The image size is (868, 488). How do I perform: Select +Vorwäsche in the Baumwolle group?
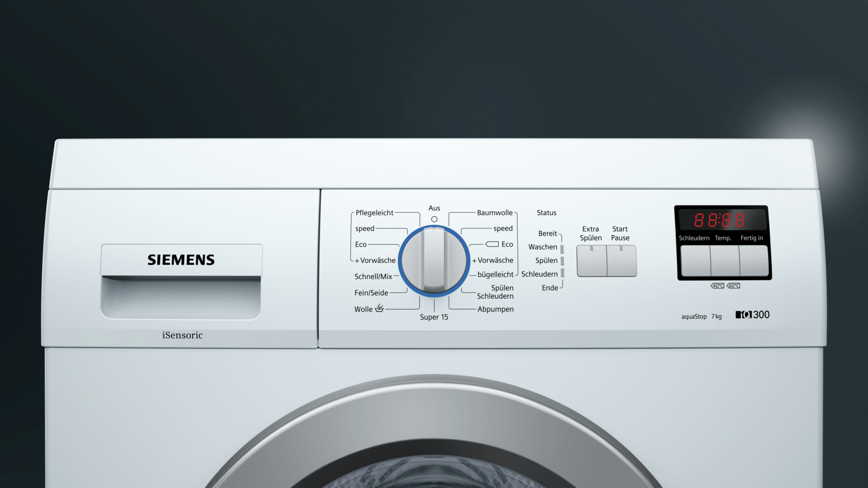[x=493, y=260]
